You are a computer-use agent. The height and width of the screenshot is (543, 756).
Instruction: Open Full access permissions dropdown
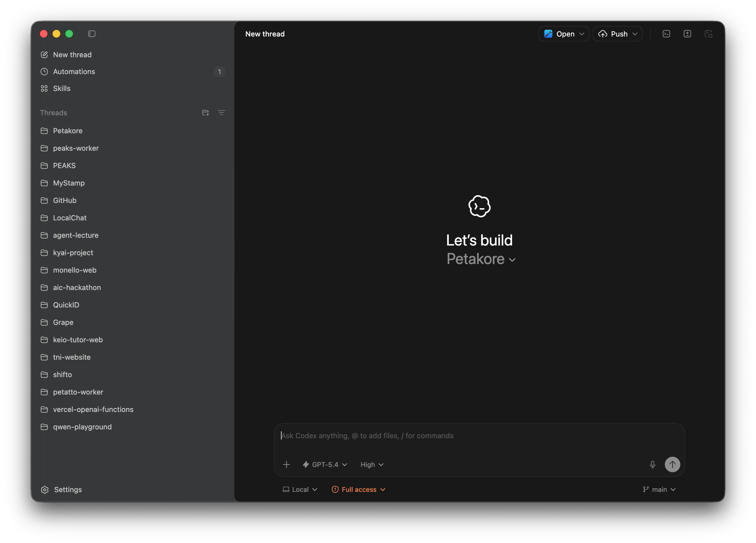(x=359, y=489)
